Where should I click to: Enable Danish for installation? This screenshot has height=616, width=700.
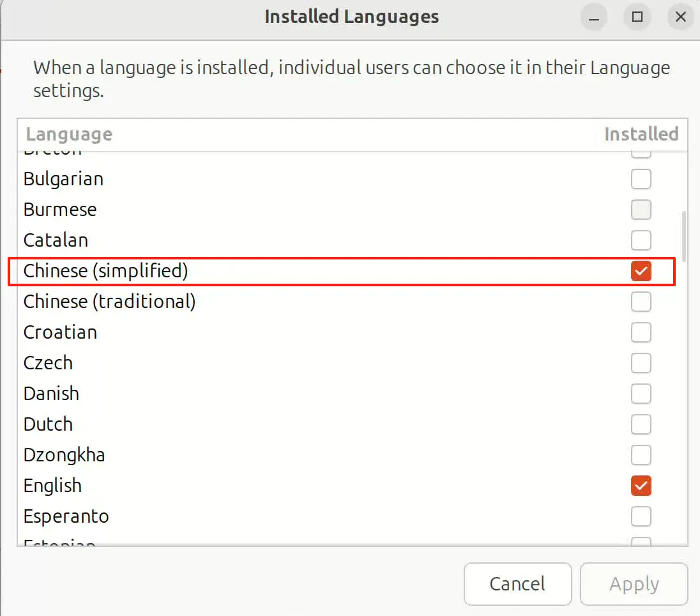click(641, 394)
